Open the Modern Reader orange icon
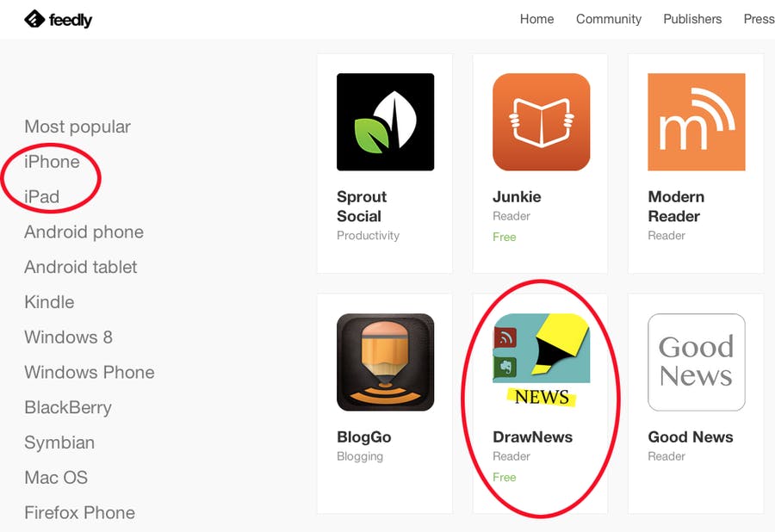The width and height of the screenshot is (775, 532). (x=697, y=122)
